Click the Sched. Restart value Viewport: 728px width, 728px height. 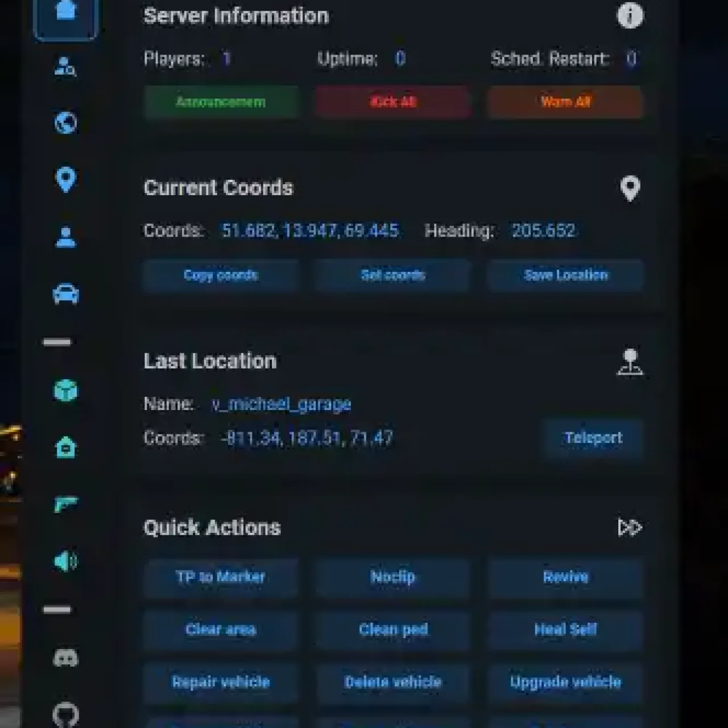pyautogui.click(x=631, y=59)
